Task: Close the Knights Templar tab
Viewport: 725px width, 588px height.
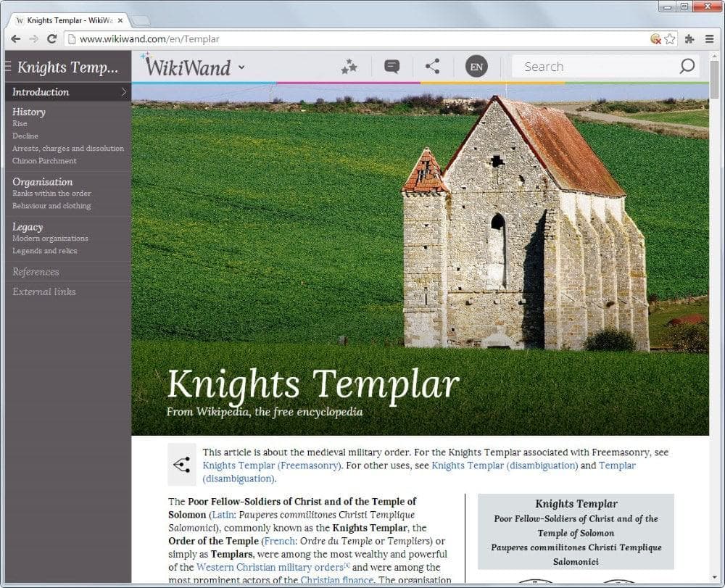Action: 120,20
